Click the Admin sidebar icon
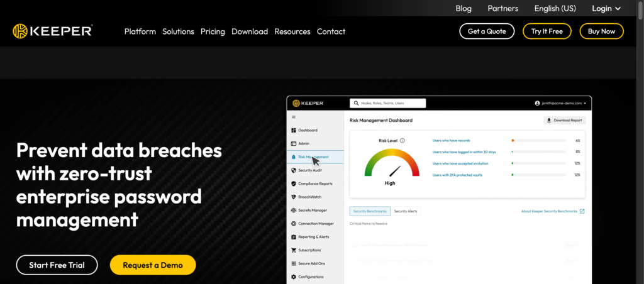This screenshot has width=644, height=284. 293,144
